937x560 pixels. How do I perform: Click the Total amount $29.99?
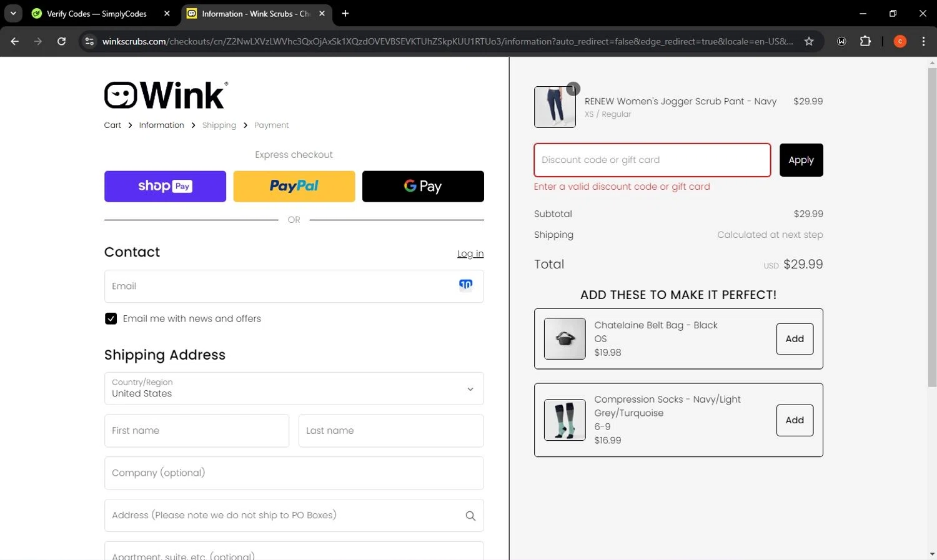(803, 264)
